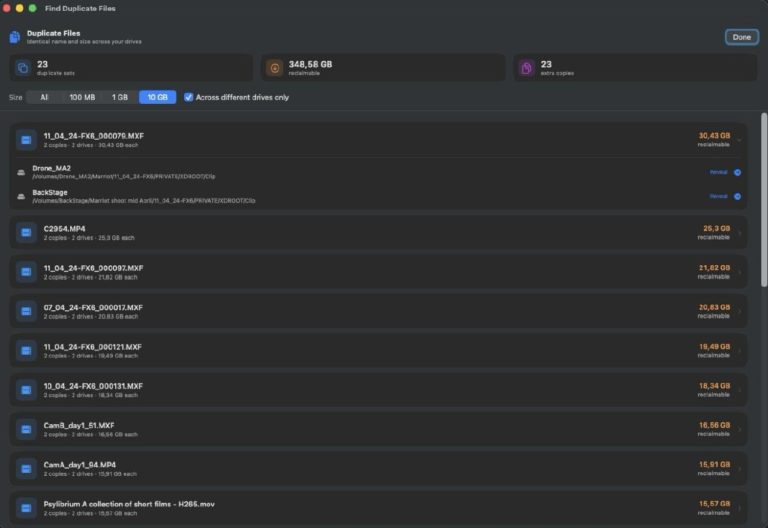This screenshot has height=528, width=768.
Task: Click the vertical scrollbar of the list
Action: pos(764,200)
